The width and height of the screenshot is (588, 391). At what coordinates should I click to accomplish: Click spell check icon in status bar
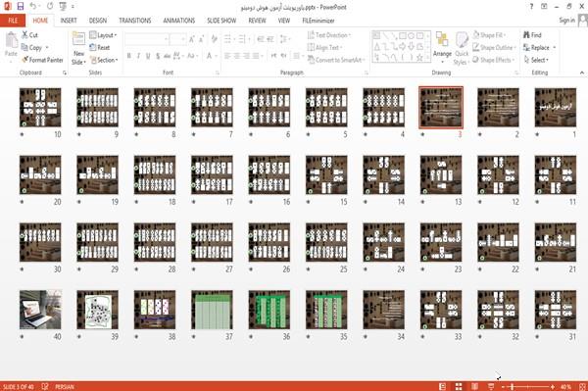coord(45,386)
